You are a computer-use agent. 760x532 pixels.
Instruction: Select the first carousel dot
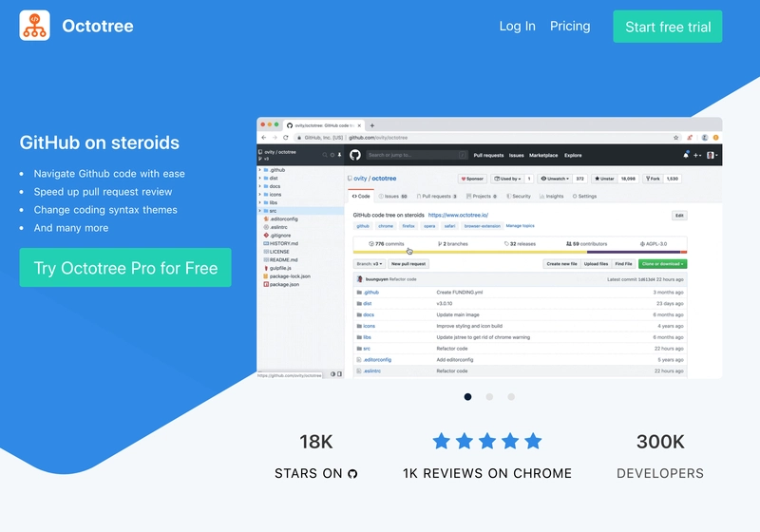(x=467, y=397)
